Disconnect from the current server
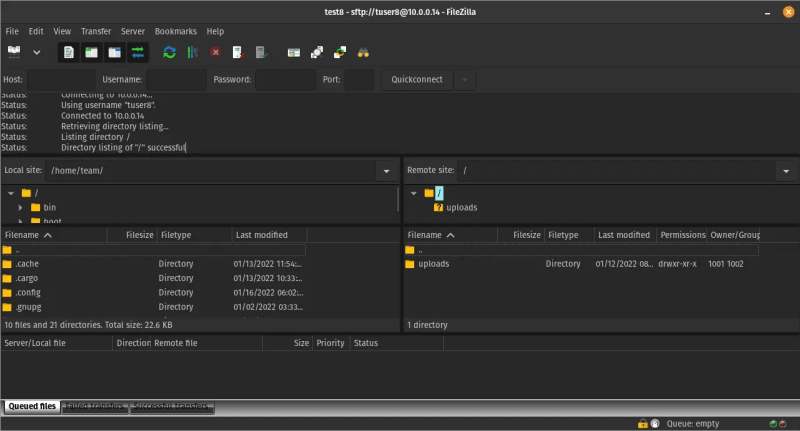 [238, 52]
